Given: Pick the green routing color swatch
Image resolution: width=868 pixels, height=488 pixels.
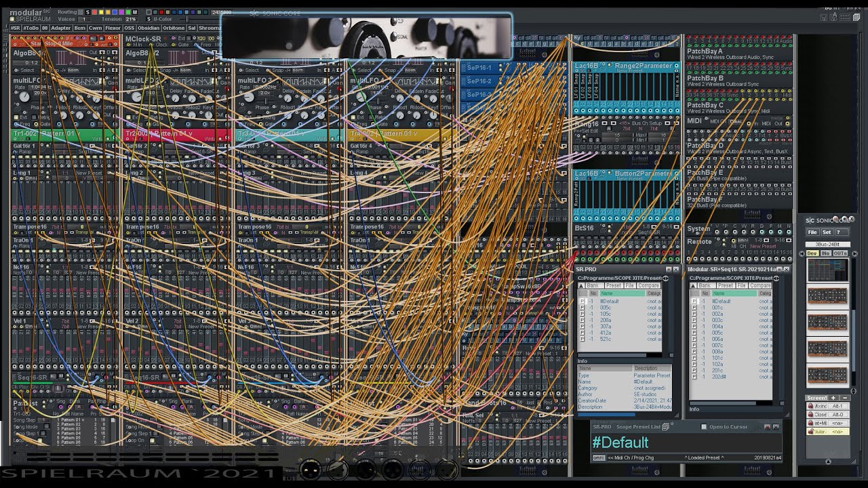Looking at the screenshot, I should point(128,12).
